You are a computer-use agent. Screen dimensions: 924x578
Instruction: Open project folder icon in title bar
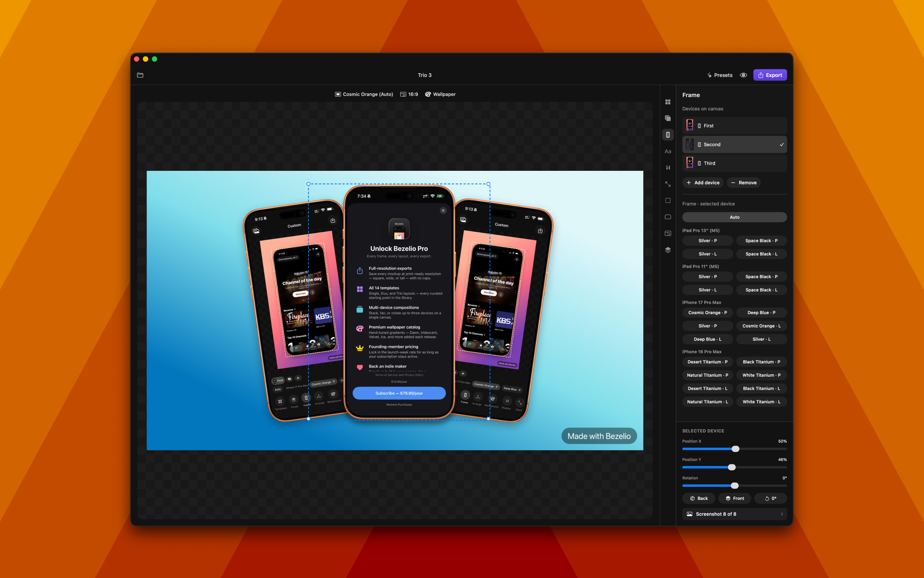(140, 75)
